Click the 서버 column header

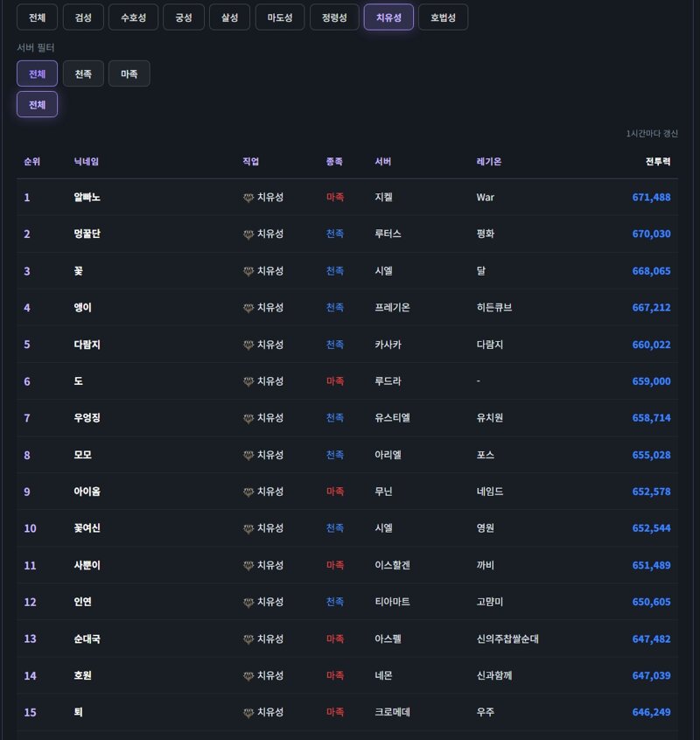[x=382, y=162]
